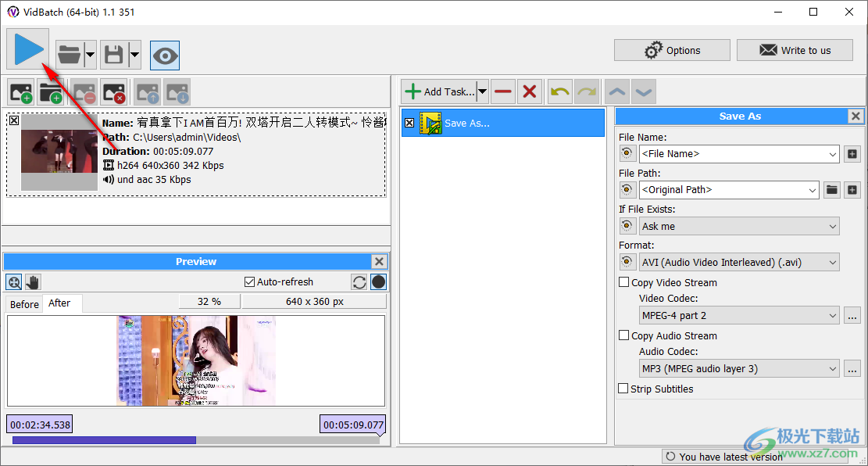Add a folder of videos
The image size is (868, 466).
point(51,92)
